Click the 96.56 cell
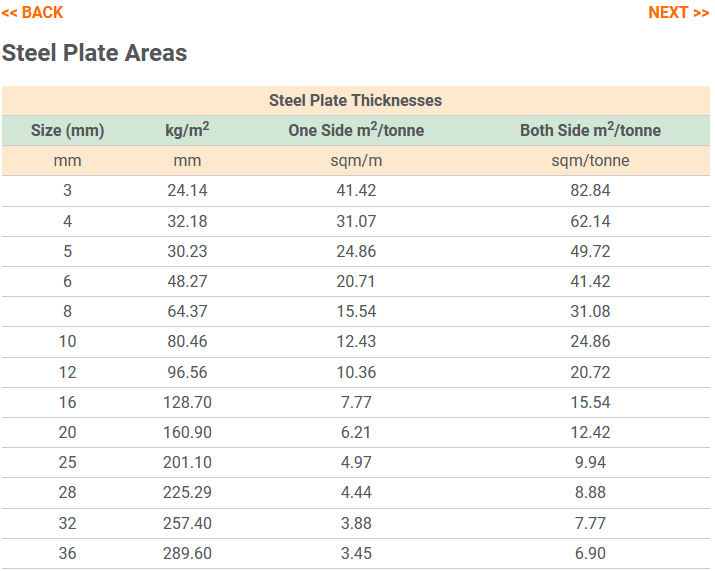This screenshot has height=571, width=715. pyautogui.click(x=187, y=372)
